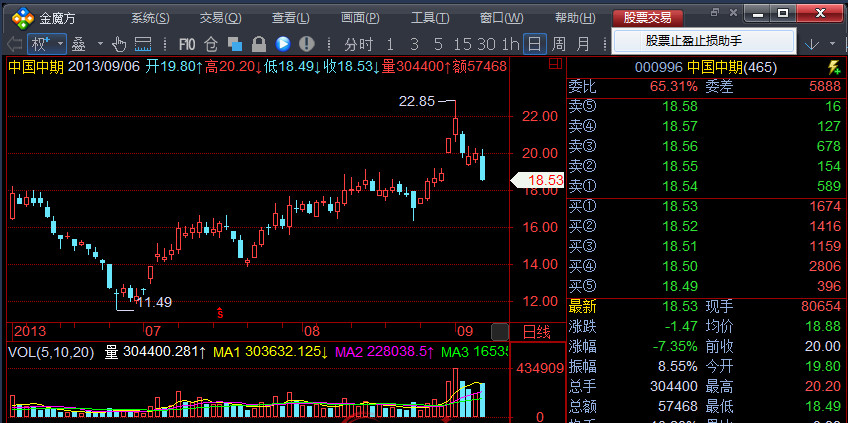Click the 买④ price 18.50 row

[x=705, y=266]
